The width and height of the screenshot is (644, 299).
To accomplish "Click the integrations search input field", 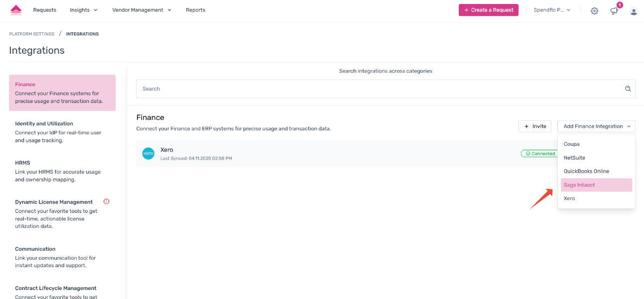I will coord(349,89).
